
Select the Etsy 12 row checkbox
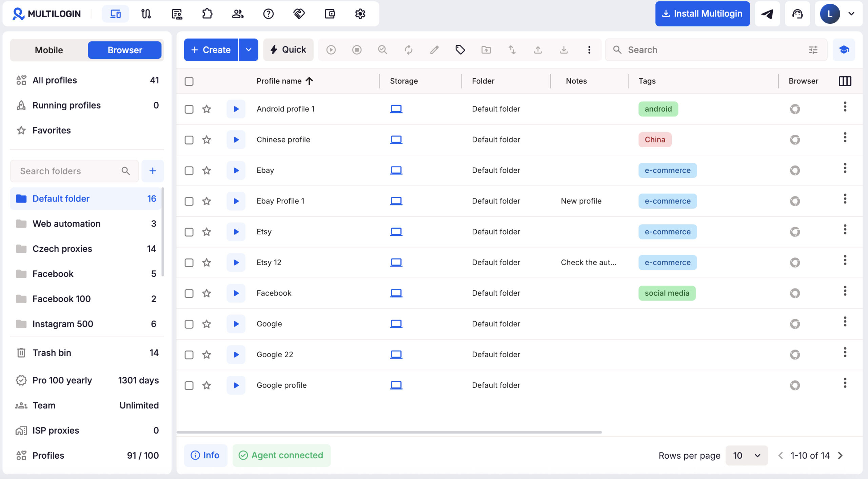tap(189, 263)
